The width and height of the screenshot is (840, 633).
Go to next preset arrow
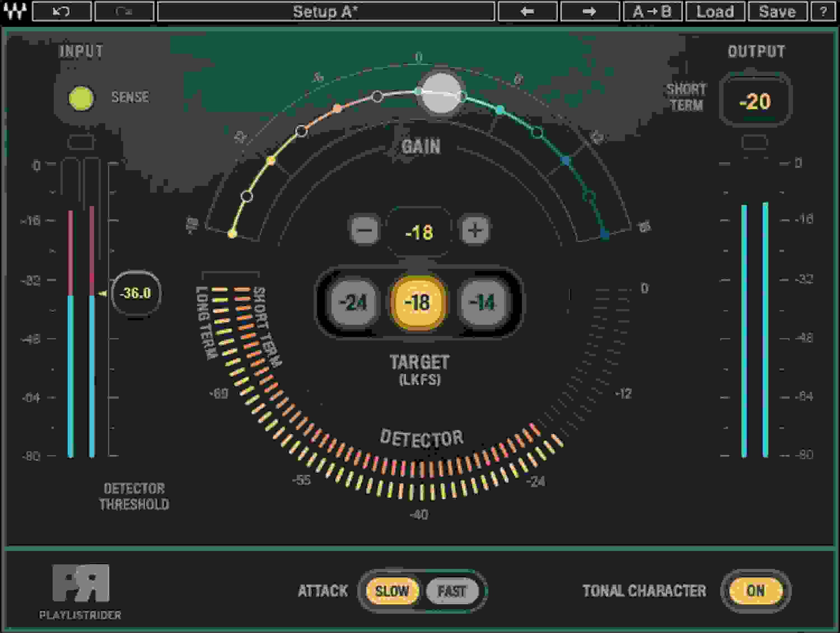pyautogui.click(x=590, y=11)
